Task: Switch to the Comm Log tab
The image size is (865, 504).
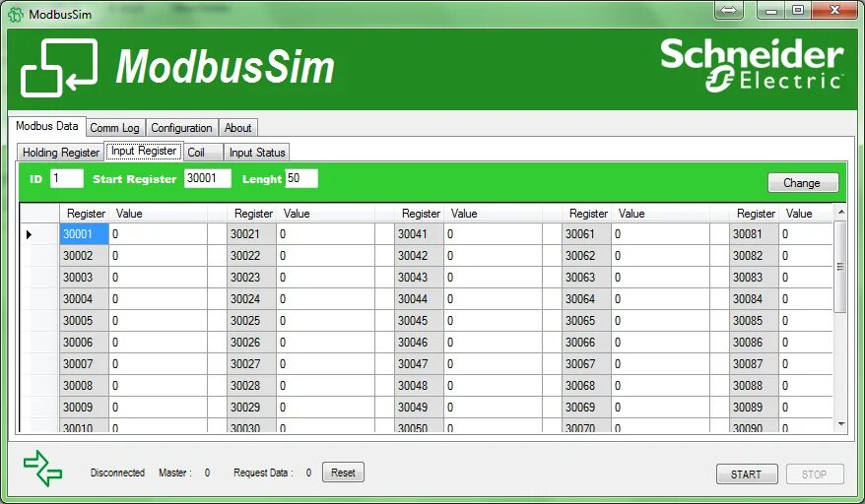Action: tap(114, 128)
